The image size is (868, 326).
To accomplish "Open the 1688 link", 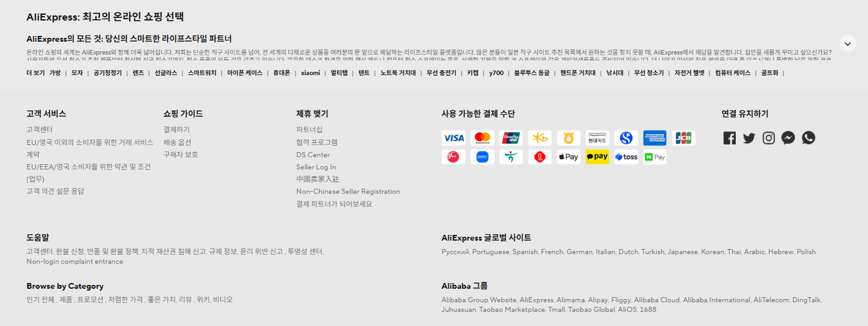I will pos(648,310).
